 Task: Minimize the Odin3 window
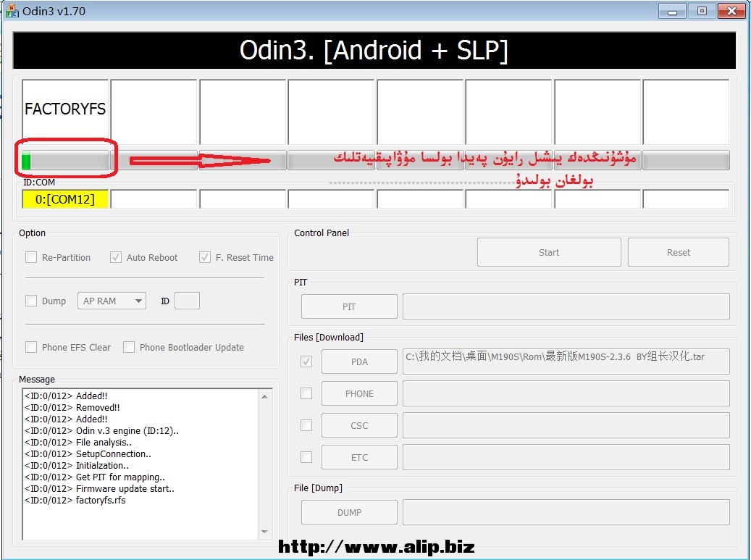click(x=673, y=11)
